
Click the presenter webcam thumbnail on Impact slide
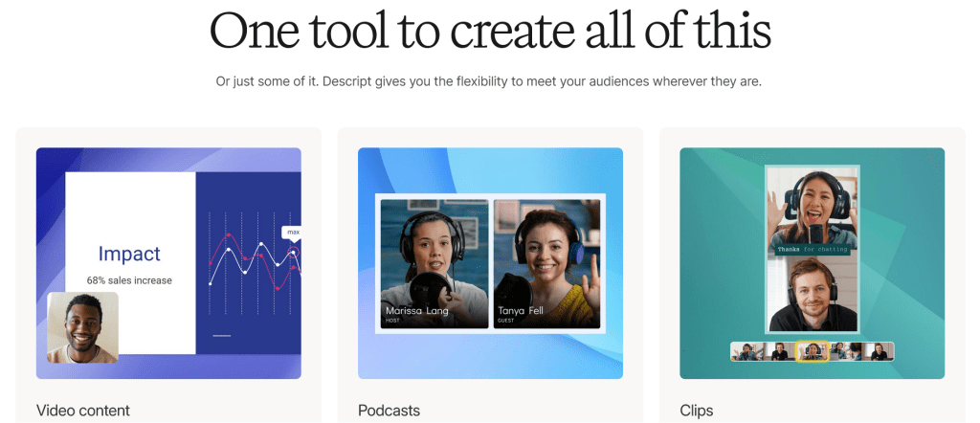click(83, 328)
